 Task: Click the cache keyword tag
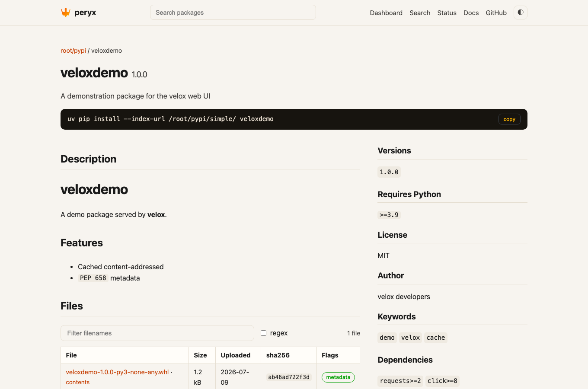click(x=435, y=338)
